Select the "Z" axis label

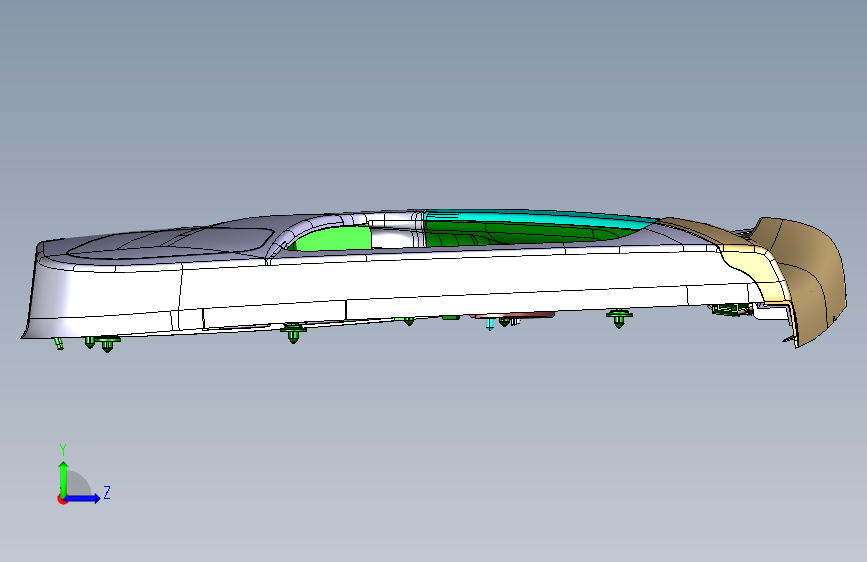click(107, 493)
